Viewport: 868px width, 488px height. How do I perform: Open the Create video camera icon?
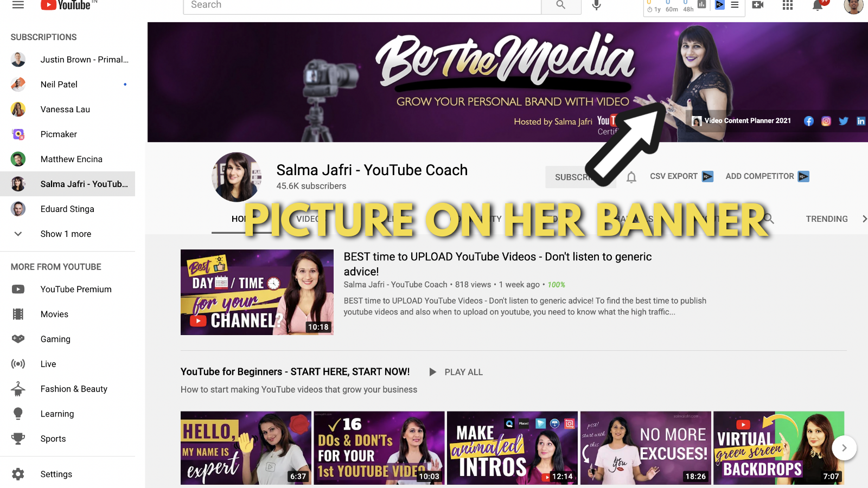(758, 5)
